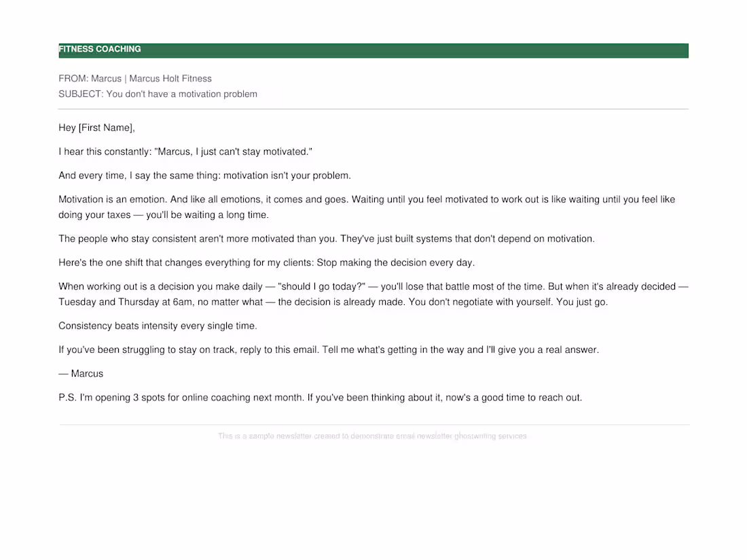Click the Hey [First Name] greeting
Screen dimensions: 747x560
coord(96,128)
